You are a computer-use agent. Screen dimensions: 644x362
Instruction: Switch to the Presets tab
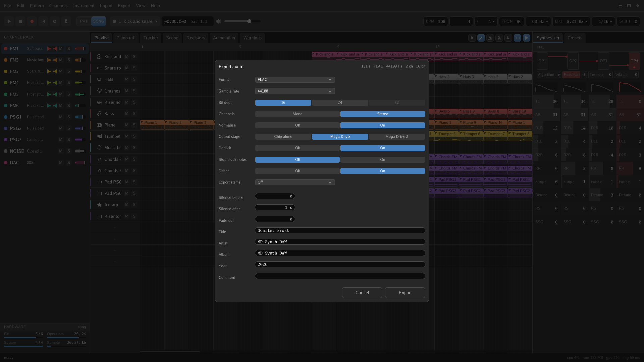[575, 38]
